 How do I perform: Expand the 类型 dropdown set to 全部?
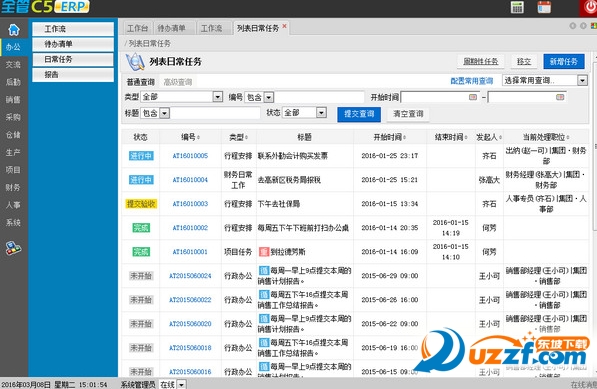[x=217, y=97]
